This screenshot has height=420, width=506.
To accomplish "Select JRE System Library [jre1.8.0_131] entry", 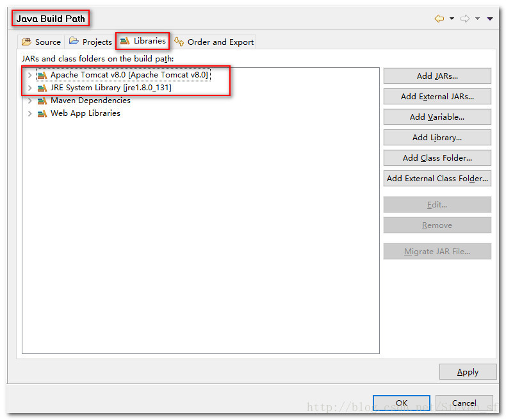I will pos(111,88).
